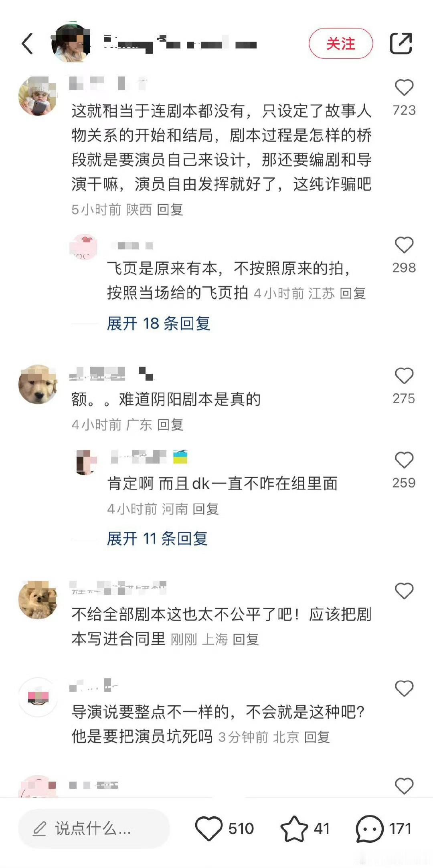The height and width of the screenshot is (868, 433).
Task: Go back using the left arrow
Action: pos(27,44)
